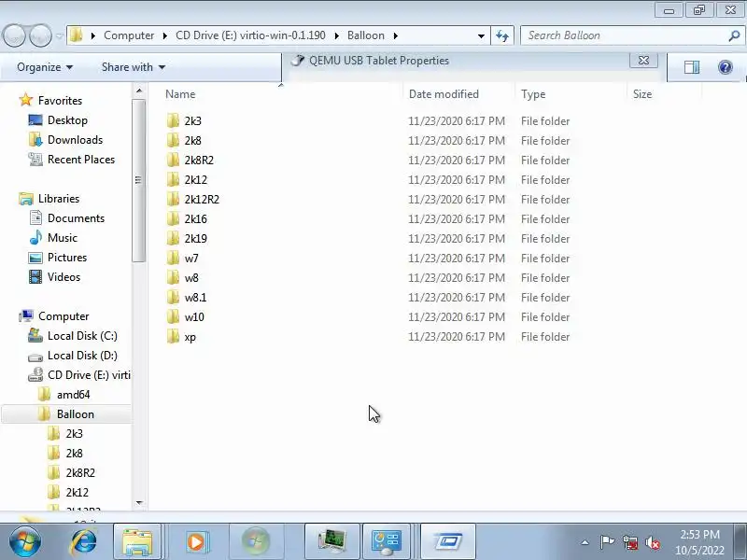Click CD Drive (E:) virtio-win-0.1.190 breadcrumb

250,35
